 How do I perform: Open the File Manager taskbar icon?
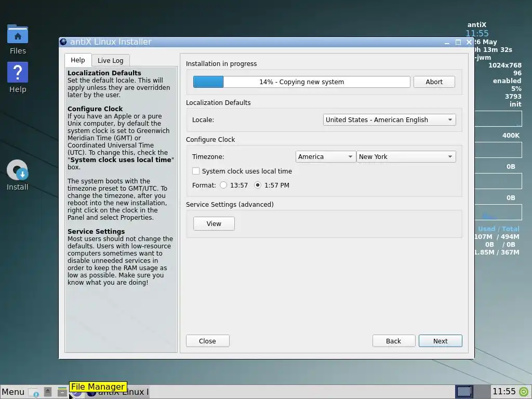click(62, 392)
